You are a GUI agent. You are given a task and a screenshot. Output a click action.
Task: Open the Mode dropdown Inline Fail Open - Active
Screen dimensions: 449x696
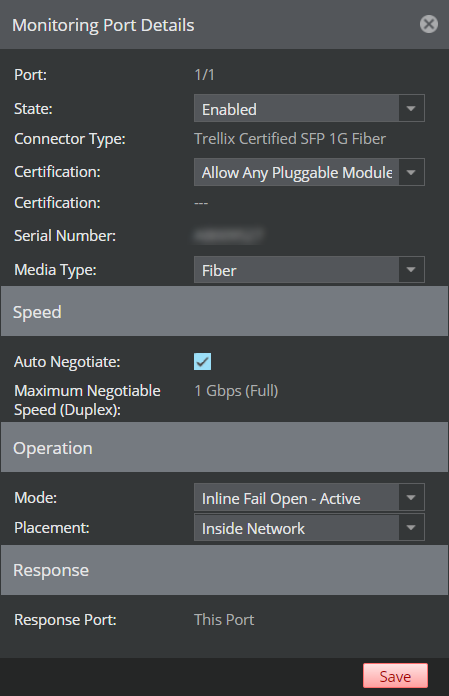309,498
